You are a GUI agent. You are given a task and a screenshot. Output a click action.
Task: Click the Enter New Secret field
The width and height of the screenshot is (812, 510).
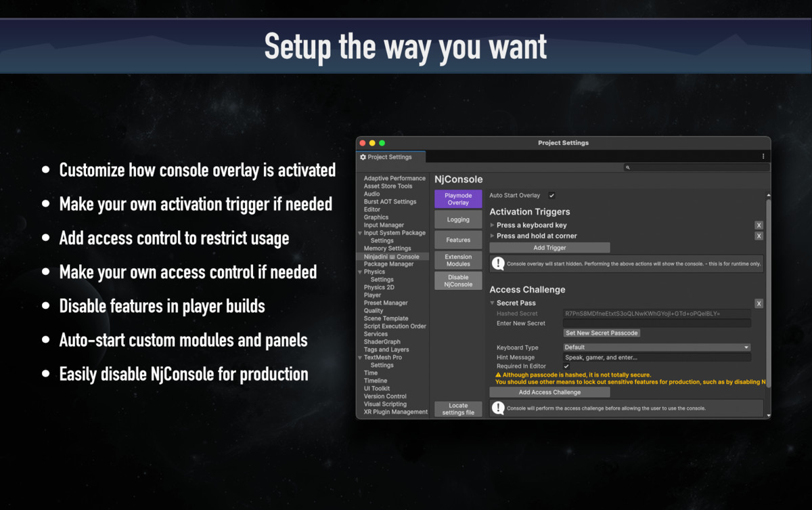pos(656,324)
